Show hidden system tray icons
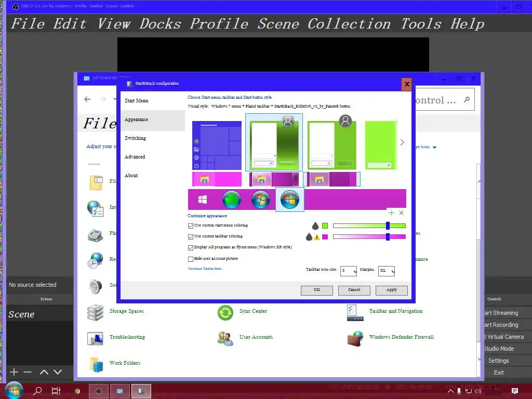532x399 pixels. pyautogui.click(x=450, y=391)
